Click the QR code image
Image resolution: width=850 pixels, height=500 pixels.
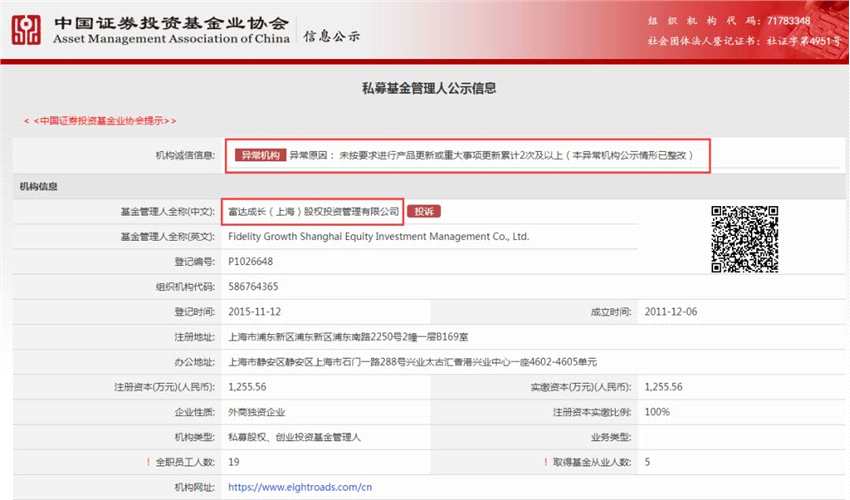click(x=744, y=239)
